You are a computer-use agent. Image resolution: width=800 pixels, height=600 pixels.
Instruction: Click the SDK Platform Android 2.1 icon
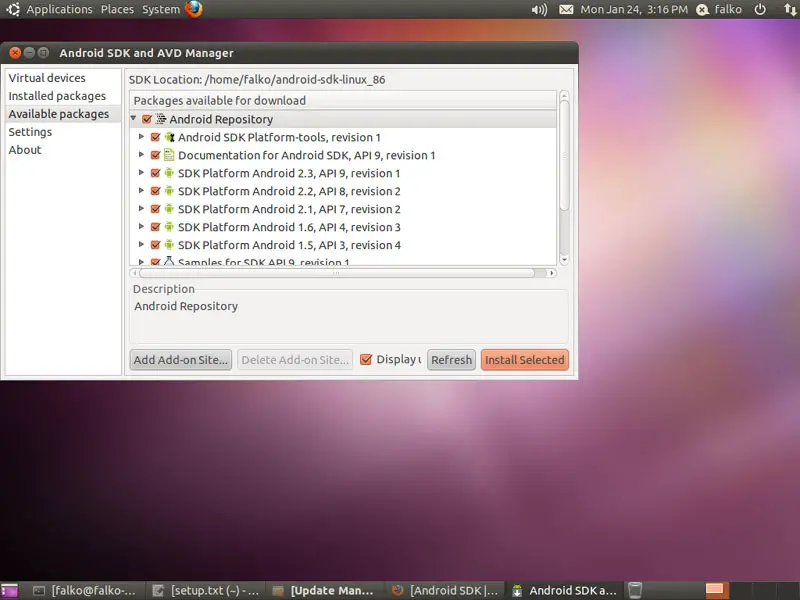pyautogui.click(x=169, y=209)
